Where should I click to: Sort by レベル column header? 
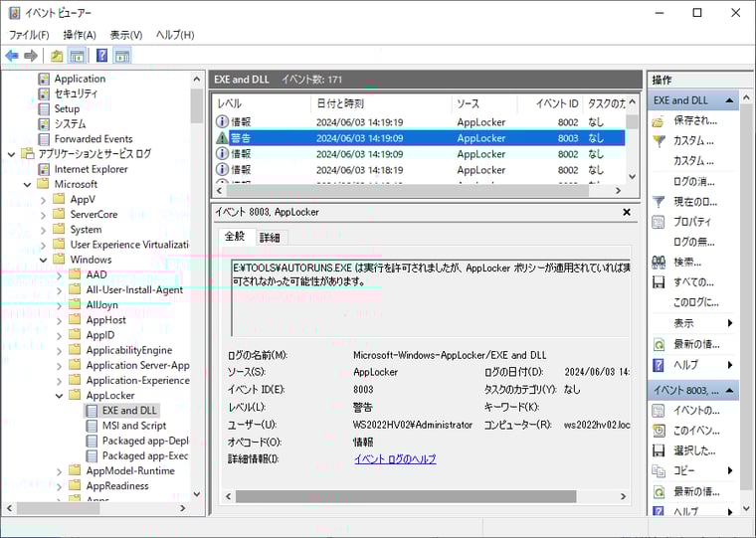tap(262, 103)
